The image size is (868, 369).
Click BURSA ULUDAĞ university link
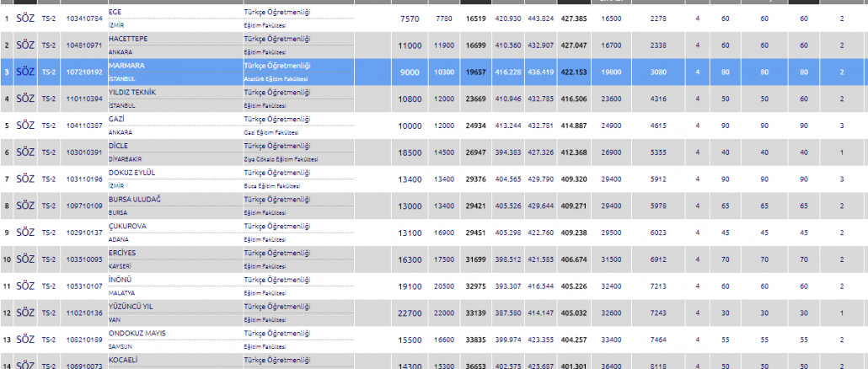(134, 199)
